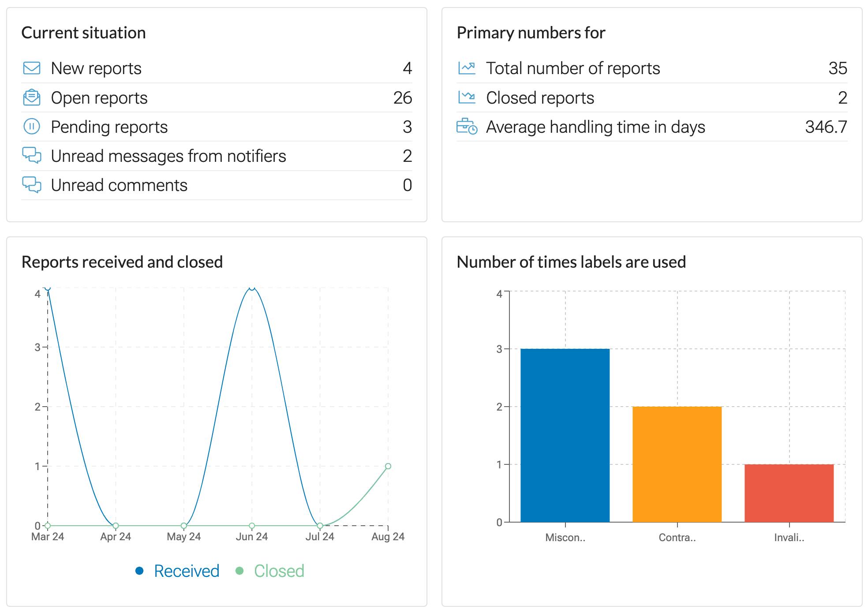Open the Open reports row

[217, 98]
